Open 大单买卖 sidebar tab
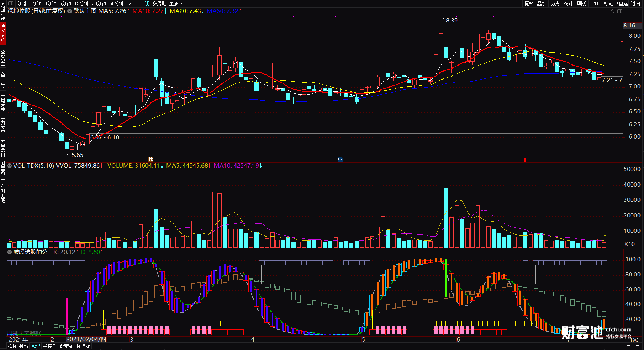 [x=3, y=79]
